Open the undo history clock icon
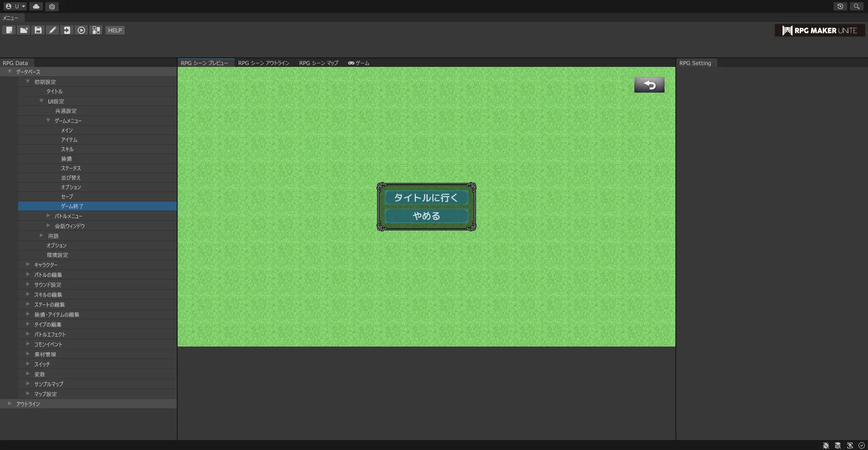The image size is (868, 450). pos(840,6)
